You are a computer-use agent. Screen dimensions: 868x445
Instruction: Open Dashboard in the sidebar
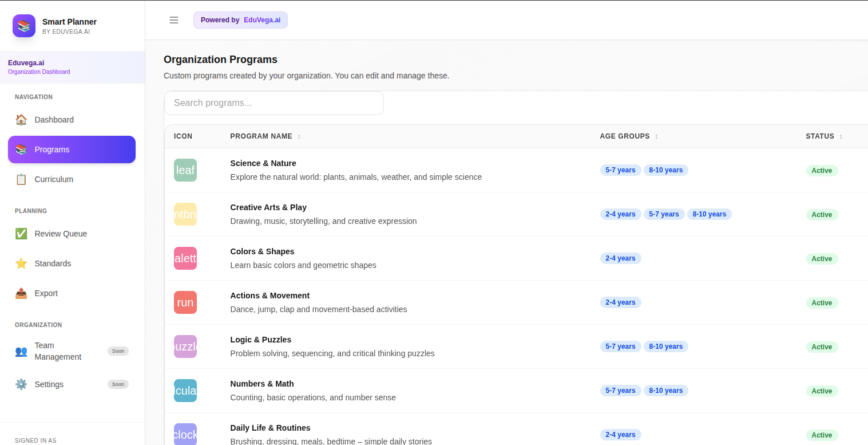coord(54,120)
